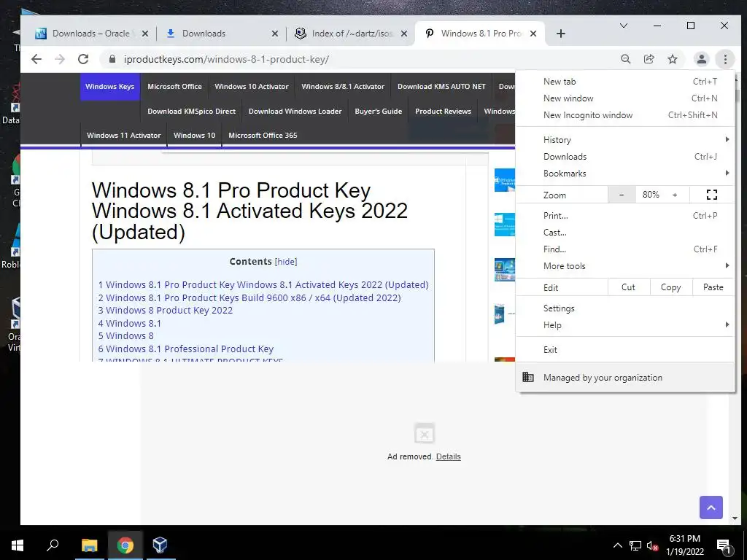Open the Buyer's Guide nav item

tap(379, 111)
